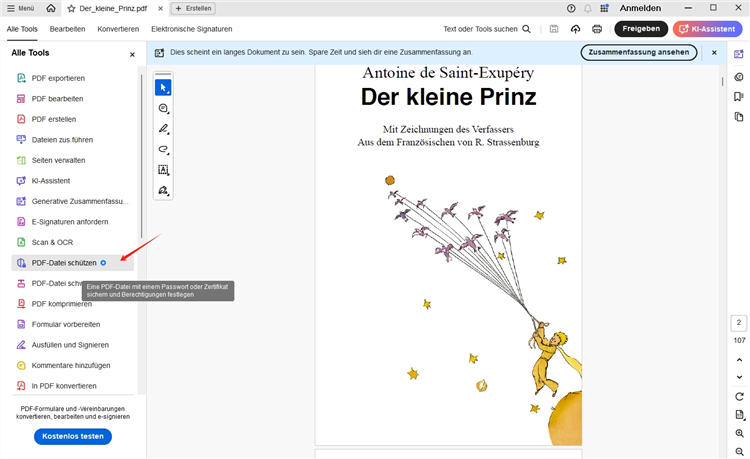Dismiss the summary notification banner
This screenshot has width=750, height=459.
(714, 53)
